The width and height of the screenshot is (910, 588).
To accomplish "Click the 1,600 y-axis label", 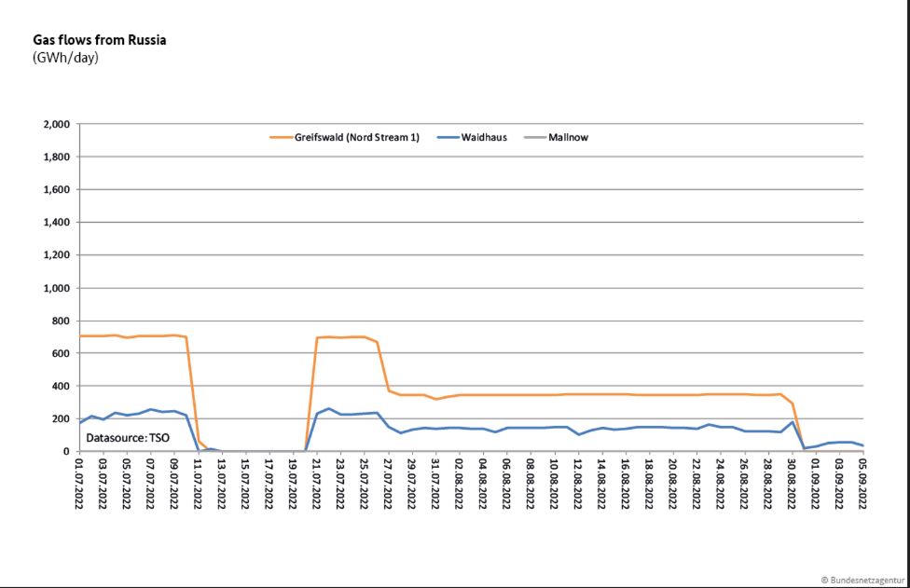I will click(x=56, y=190).
